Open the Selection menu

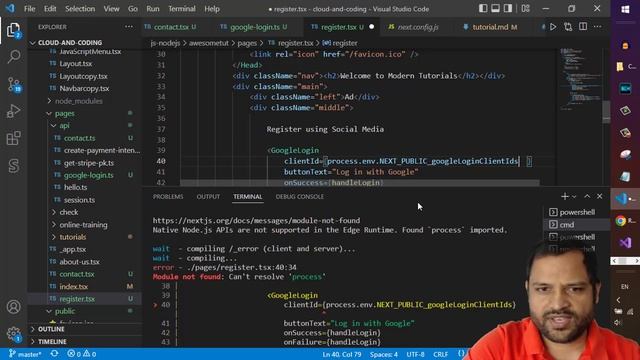(x=80, y=9)
